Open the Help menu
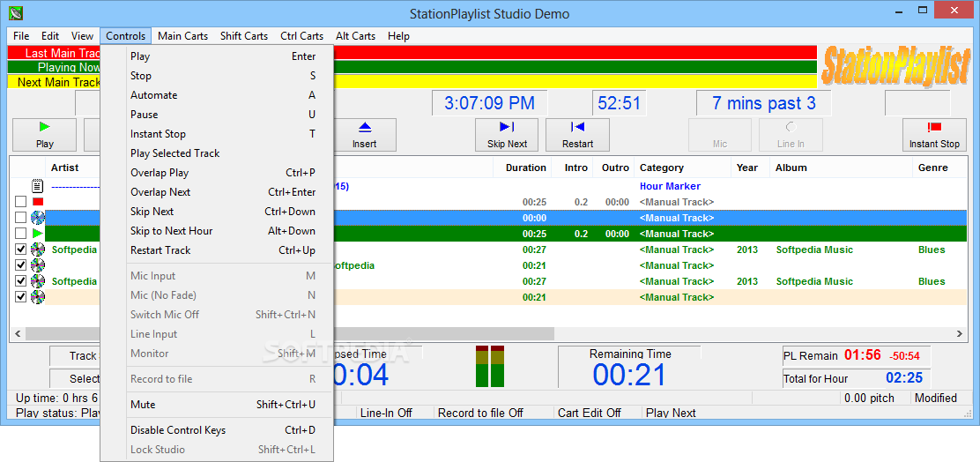Screen dimensions: 980x462 pos(398,35)
